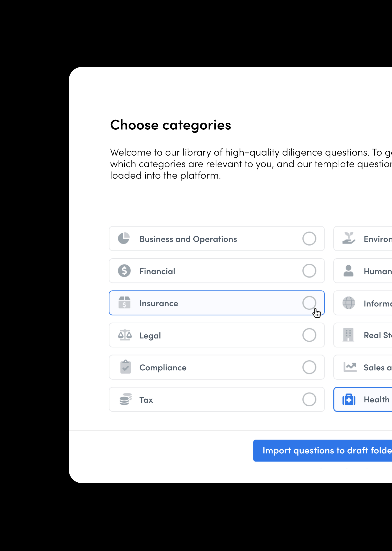
Task: Click the Information globe icon
Action: tap(348, 303)
